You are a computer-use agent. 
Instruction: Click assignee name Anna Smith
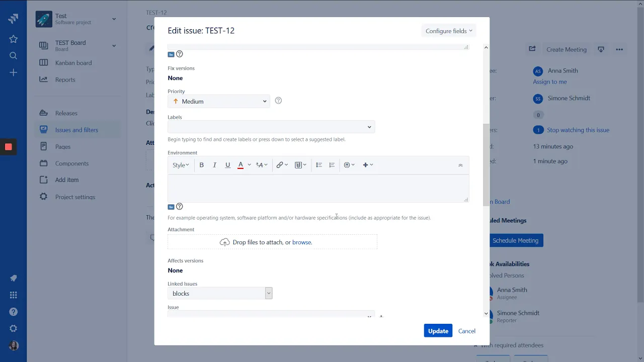pyautogui.click(x=562, y=71)
